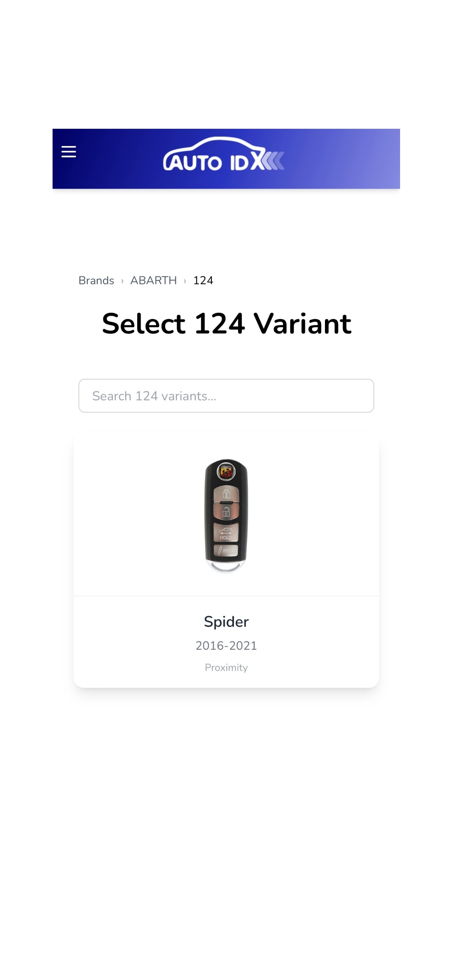Select the 124 breadcrumb item
This screenshot has height=980, width=453.
pyautogui.click(x=203, y=280)
